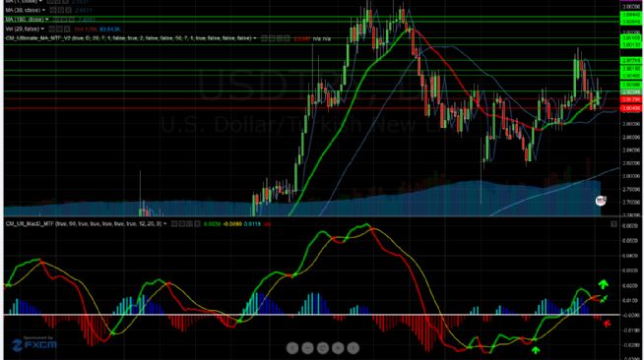Open the US flag economic event marker
The image size is (644, 360).
pyautogui.click(x=601, y=201)
